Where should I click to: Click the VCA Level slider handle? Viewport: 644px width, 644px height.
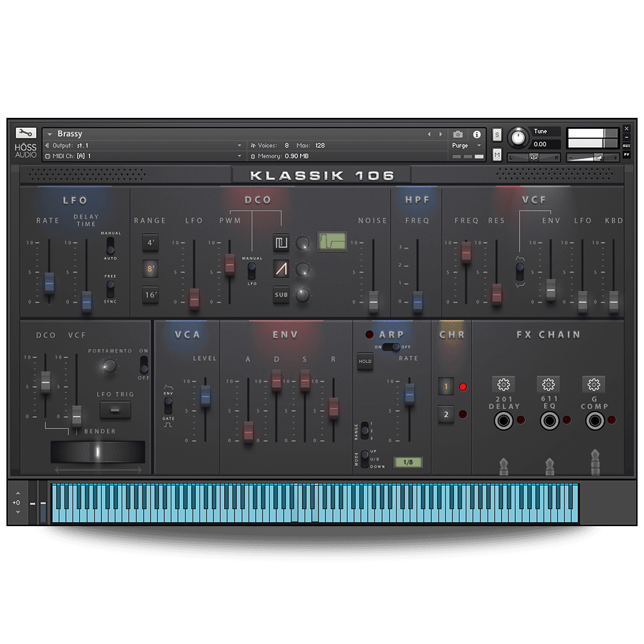pos(205,396)
